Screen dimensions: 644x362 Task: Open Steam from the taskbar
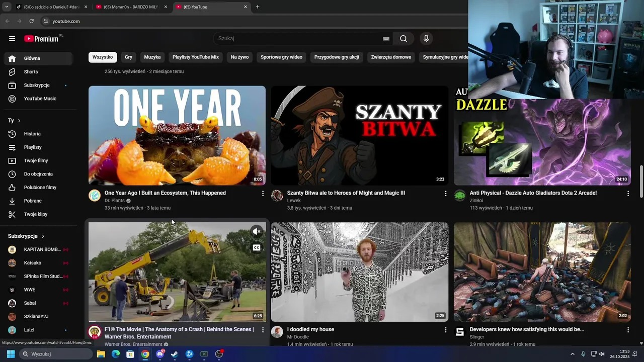(x=175, y=354)
